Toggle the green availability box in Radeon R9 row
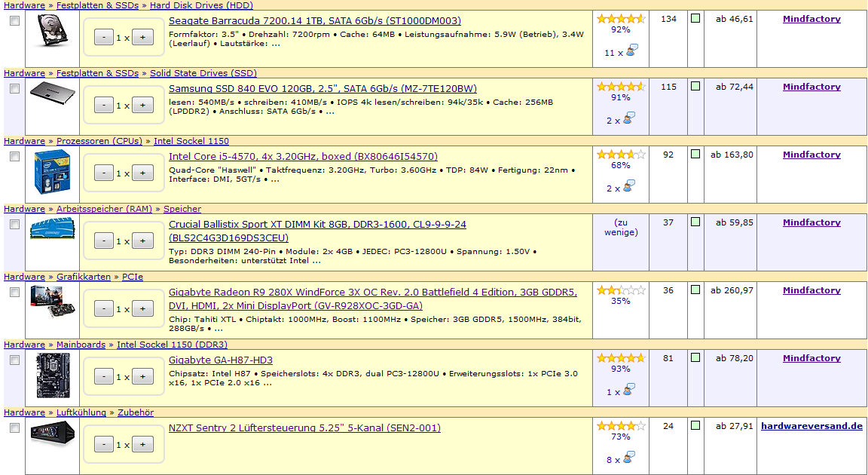The width and height of the screenshot is (868, 475). [695, 290]
